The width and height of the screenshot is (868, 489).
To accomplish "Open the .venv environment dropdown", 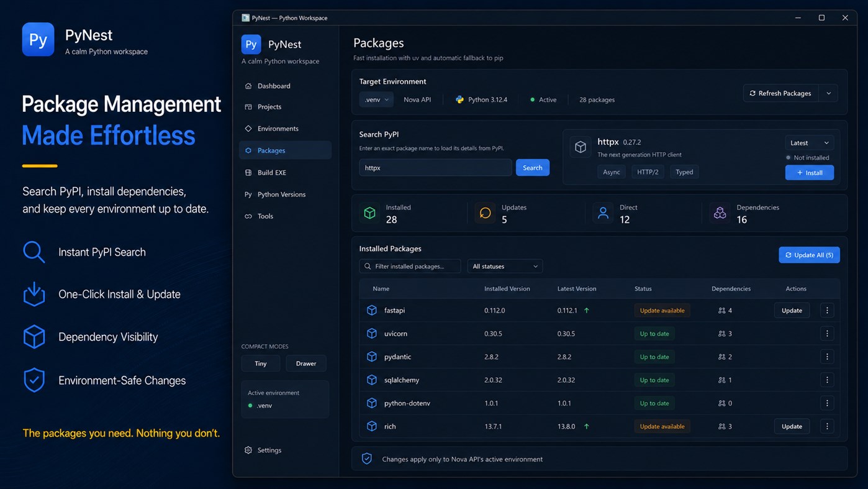I will (376, 99).
